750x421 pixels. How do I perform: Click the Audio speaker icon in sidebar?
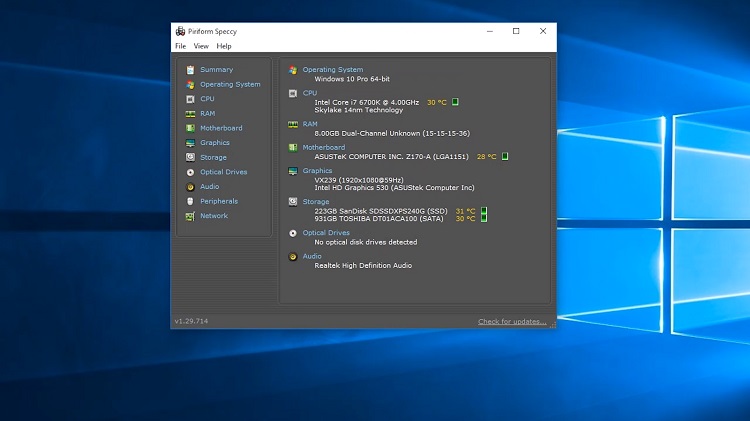[190, 187]
